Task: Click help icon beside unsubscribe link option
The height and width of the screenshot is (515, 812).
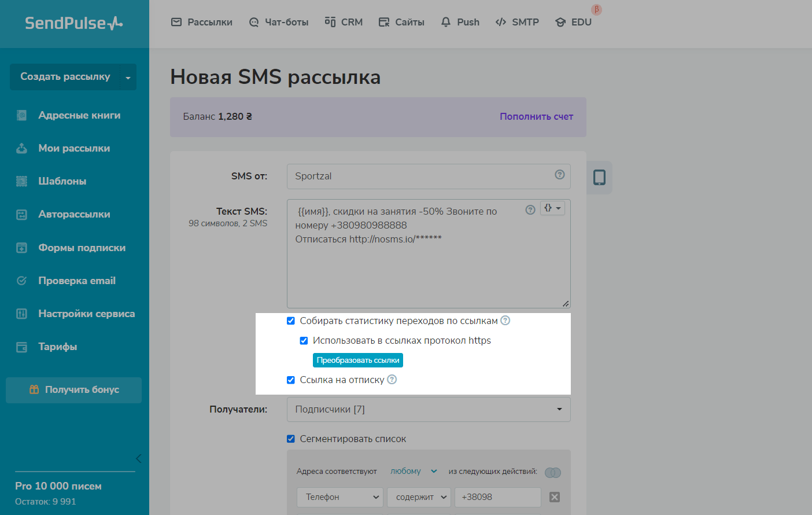Action: pyautogui.click(x=392, y=380)
